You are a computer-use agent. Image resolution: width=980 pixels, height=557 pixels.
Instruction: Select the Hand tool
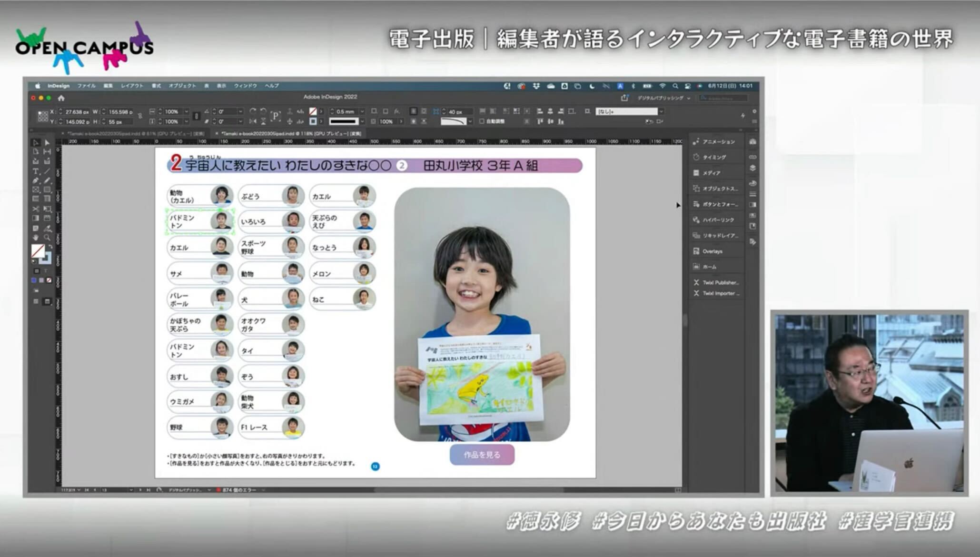tap(36, 238)
